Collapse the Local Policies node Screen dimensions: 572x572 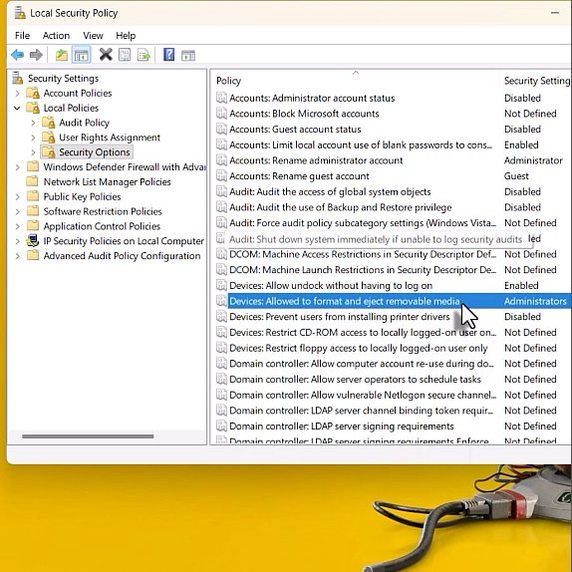pos(17,108)
